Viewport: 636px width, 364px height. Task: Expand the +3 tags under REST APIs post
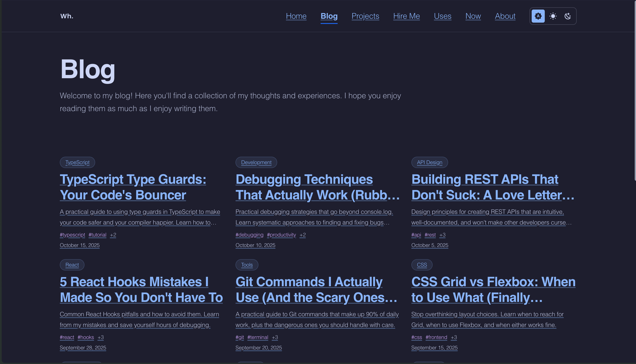click(442, 235)
